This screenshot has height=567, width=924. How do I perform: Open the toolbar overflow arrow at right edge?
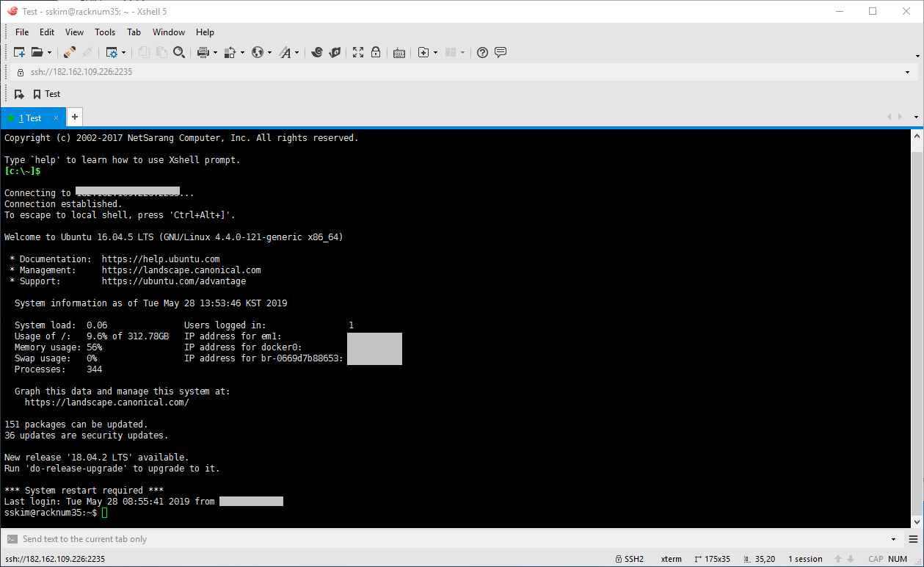(x=917, y=55)
